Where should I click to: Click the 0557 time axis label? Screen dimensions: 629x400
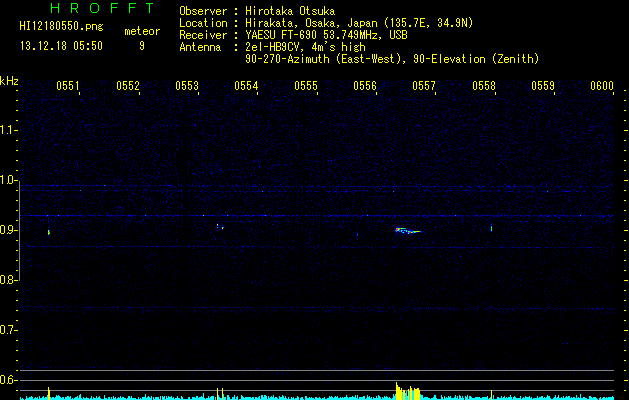pos(424,86)
